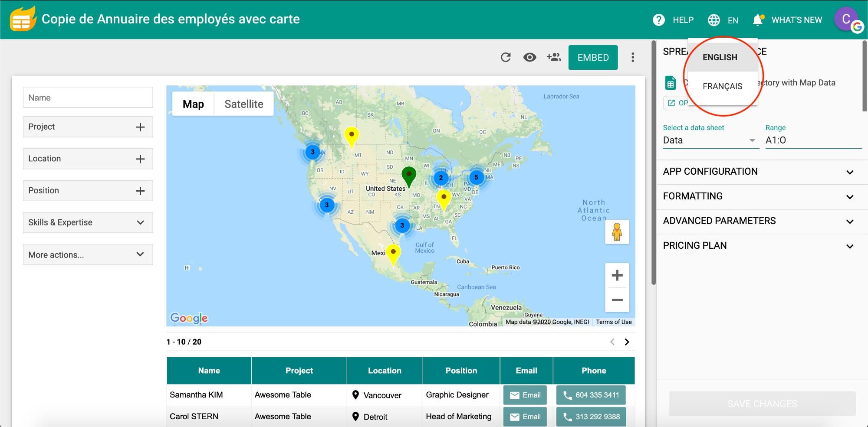The image size is (868, 427).
Task: Click the Range field A1:O
Action: pyautogui.click(x=813, y=140)
